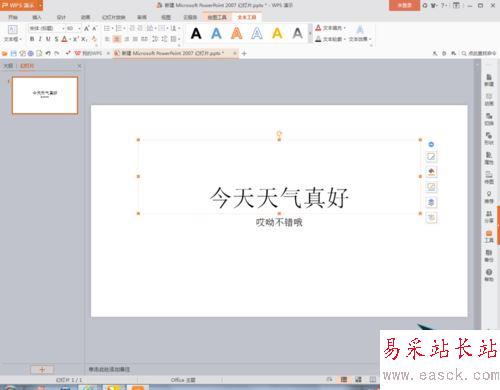Click the open folder quick-access icon
The image size is (500, 390).
[x=5, y=53]
